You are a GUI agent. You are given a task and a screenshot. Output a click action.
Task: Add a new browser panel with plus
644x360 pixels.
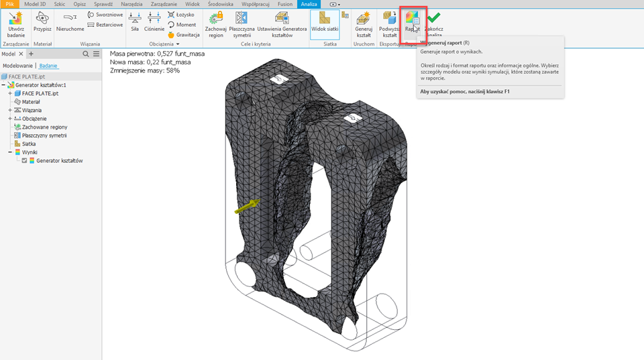31,54
